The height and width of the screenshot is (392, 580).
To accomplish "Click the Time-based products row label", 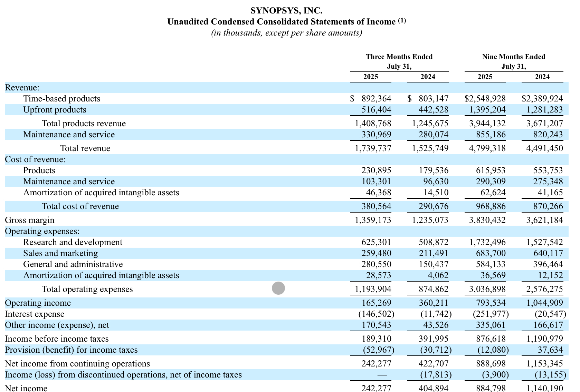I will point(61,99).
